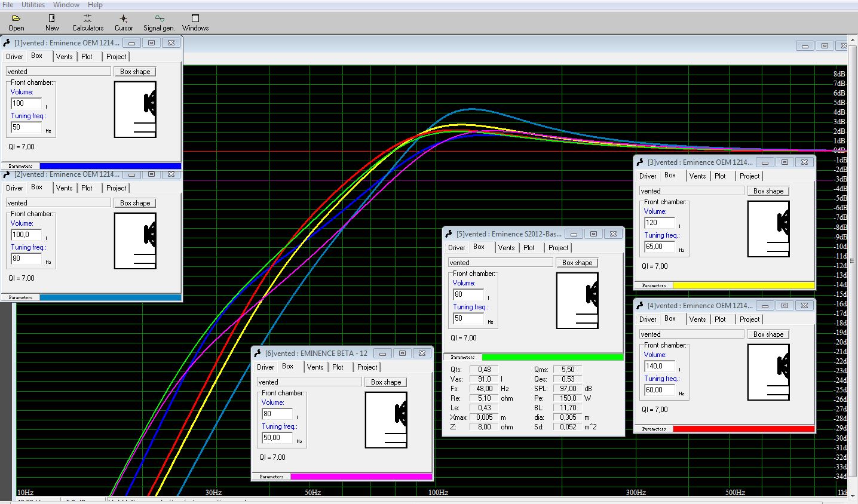Click the Open folder icon in the toolbar

click(16, 19)
